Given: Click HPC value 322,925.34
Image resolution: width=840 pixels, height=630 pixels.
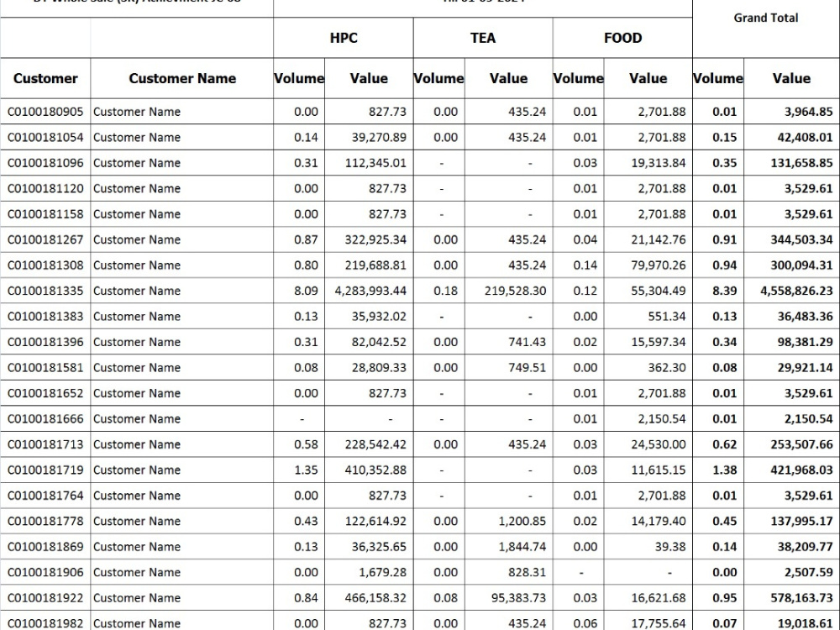Looking at the screenshot, I should click(375, 240).
